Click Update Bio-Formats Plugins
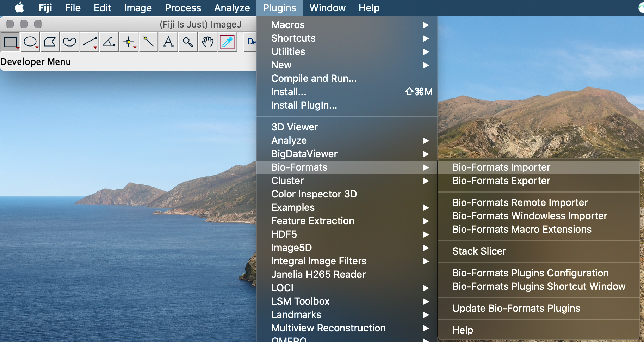Screen dimensions: 644x342 (516, 309)
